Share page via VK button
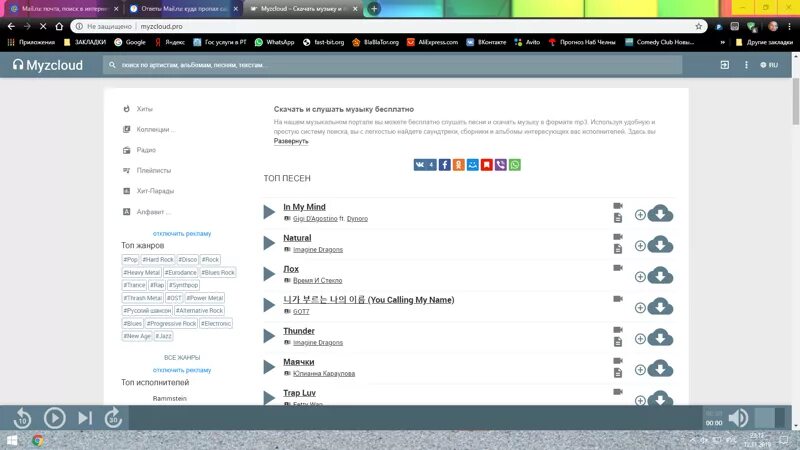 point(425,165)
